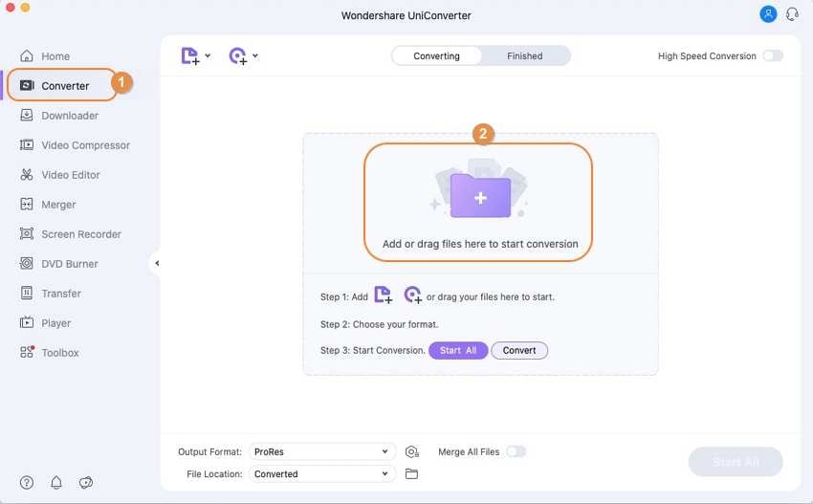Open Screen Recorder
This screenshot has width=813, height=504.
tap(70, 234)
